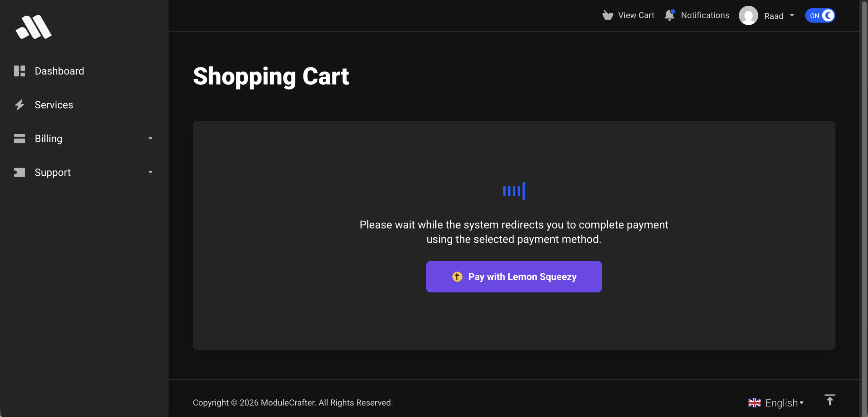
Task: Click the UK flag icon
Action: click(754, 403)
